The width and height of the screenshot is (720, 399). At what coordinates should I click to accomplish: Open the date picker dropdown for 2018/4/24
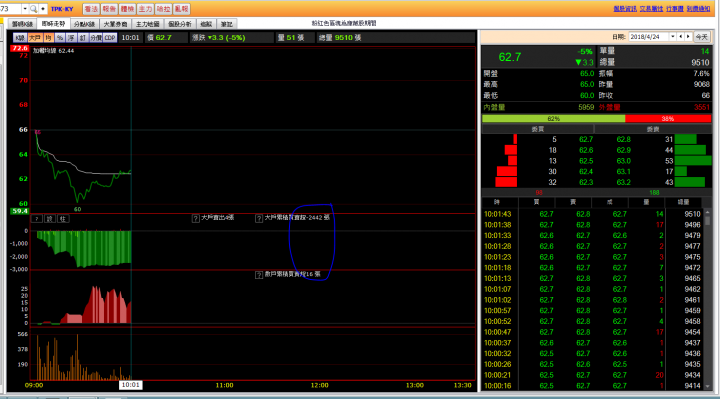pyautogui.click(x=672, y=37)
